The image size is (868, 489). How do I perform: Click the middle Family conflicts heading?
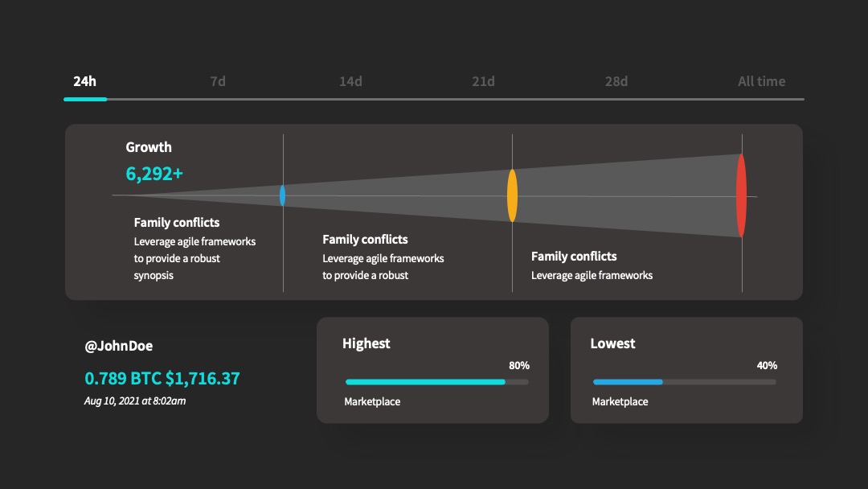[x=365, y=239]
